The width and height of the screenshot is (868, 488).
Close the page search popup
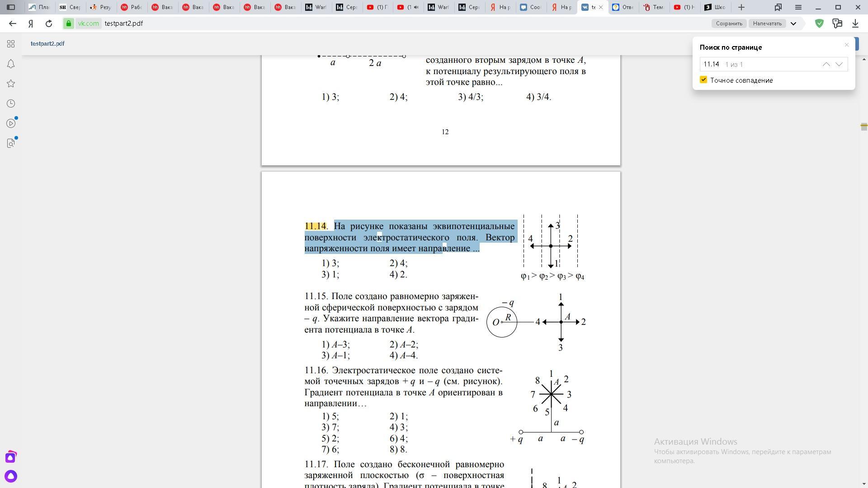(847, 45)
